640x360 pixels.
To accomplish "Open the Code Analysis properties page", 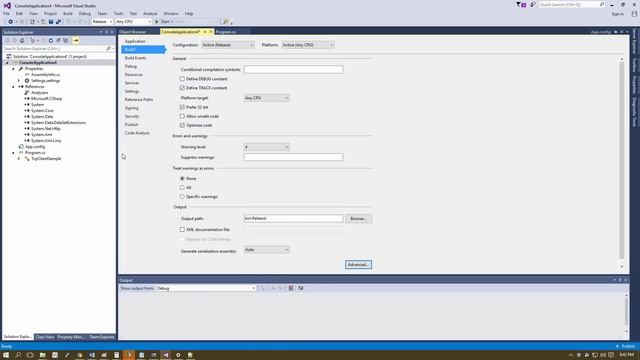I will (137, 133).
